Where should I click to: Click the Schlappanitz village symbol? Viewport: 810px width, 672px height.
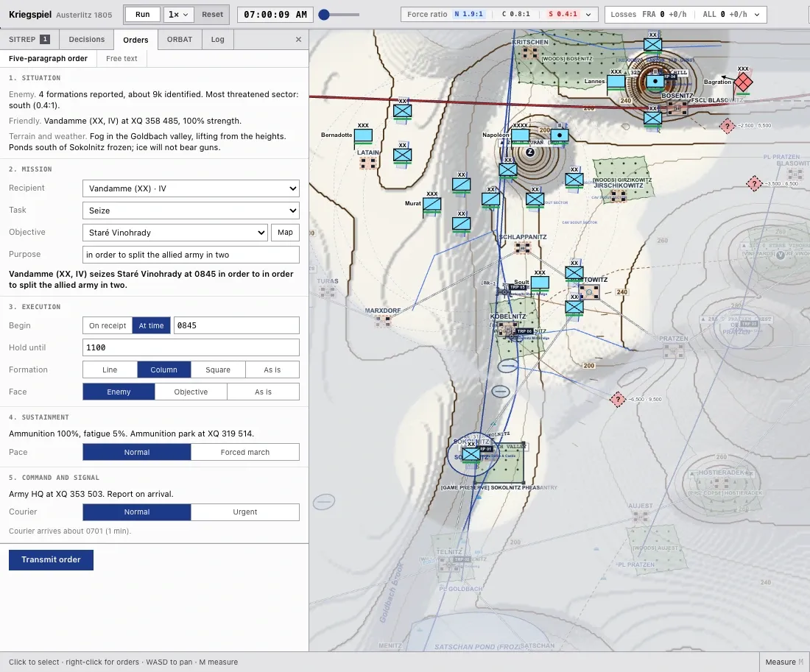coord(522,248)
